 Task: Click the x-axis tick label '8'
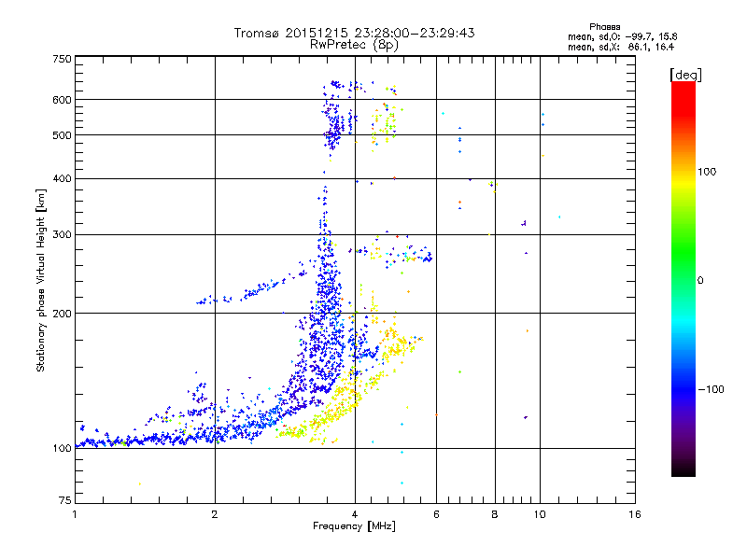(495, 514)
